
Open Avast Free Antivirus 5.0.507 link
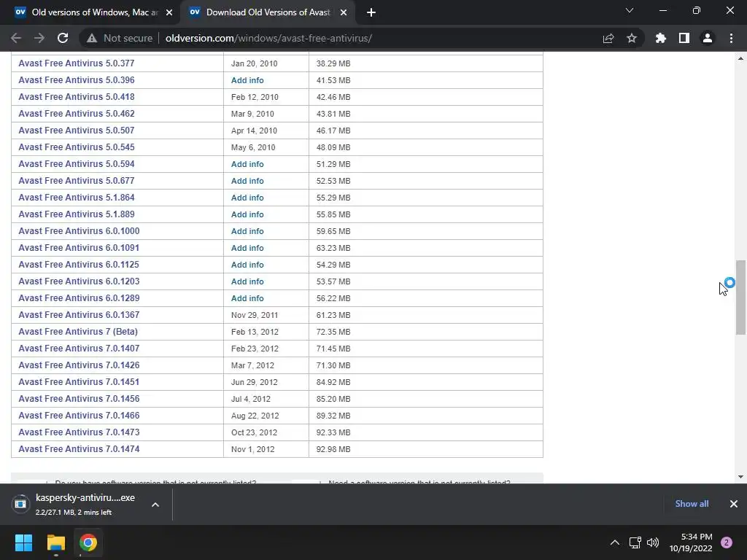tap(76, 130)
